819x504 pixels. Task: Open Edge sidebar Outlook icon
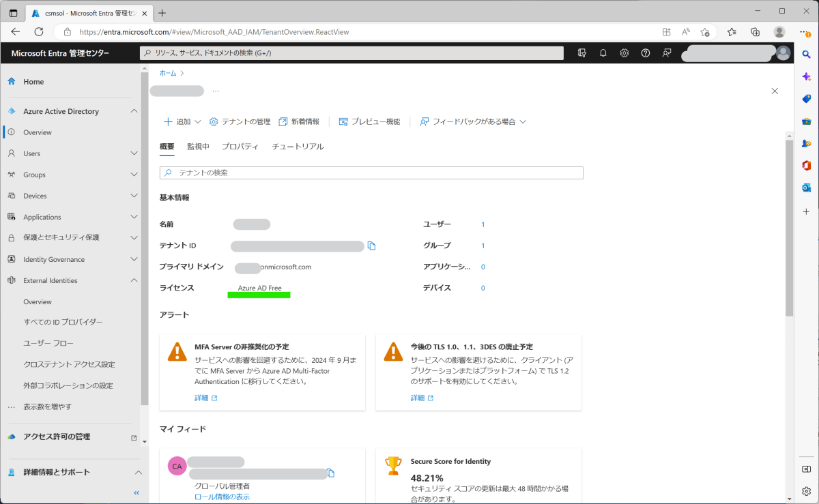806,188
